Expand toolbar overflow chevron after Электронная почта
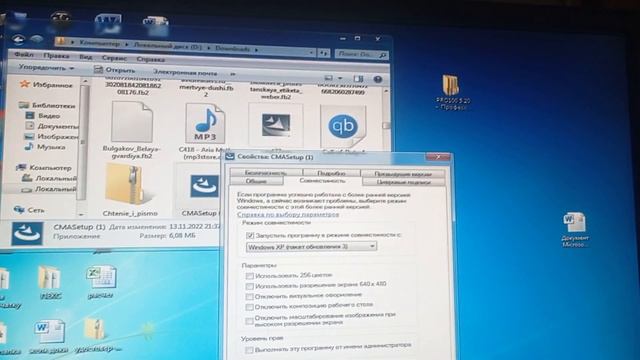This screenshot has height=360, width=640. [233, 74]
